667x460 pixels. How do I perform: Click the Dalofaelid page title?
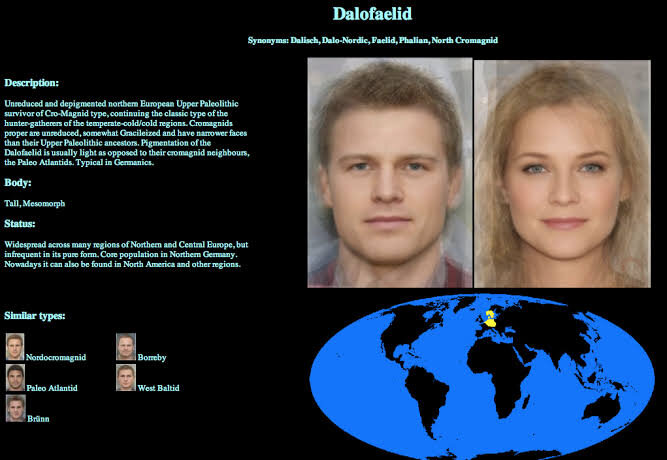[372, 14]
